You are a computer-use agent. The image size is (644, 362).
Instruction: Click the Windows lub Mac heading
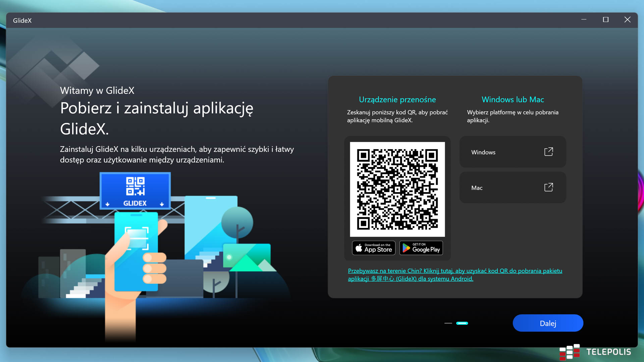[513, 100]
